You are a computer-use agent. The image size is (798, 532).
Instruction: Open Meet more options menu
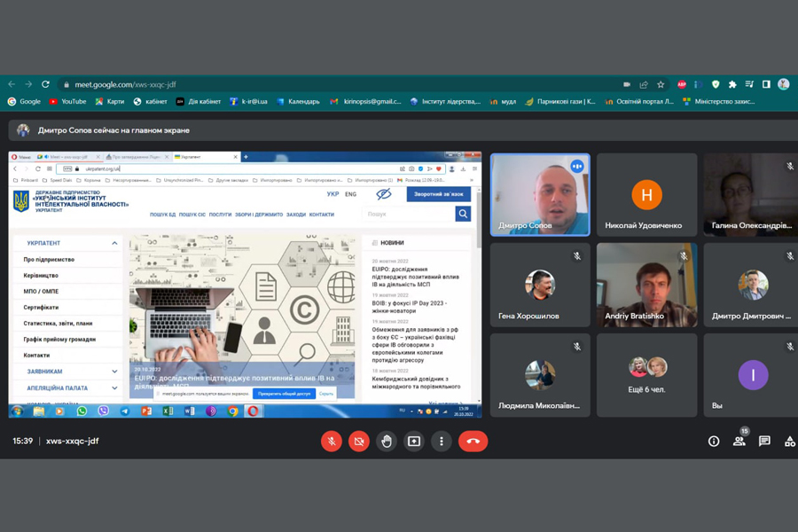(442, 442)
